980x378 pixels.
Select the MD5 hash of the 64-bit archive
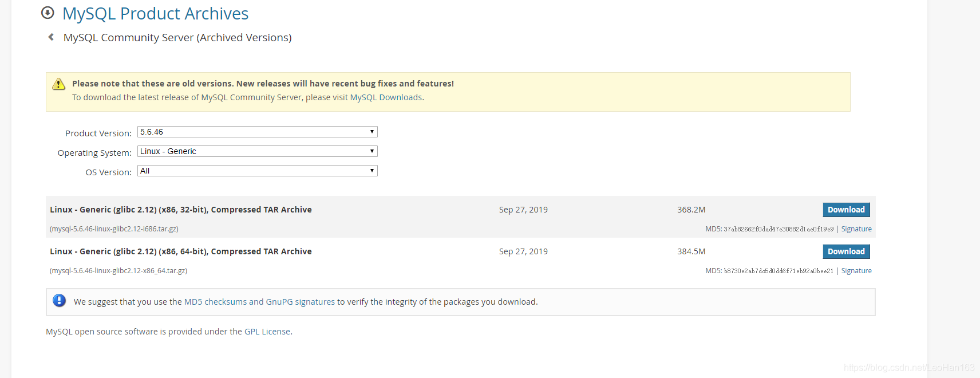coord(779,271)
